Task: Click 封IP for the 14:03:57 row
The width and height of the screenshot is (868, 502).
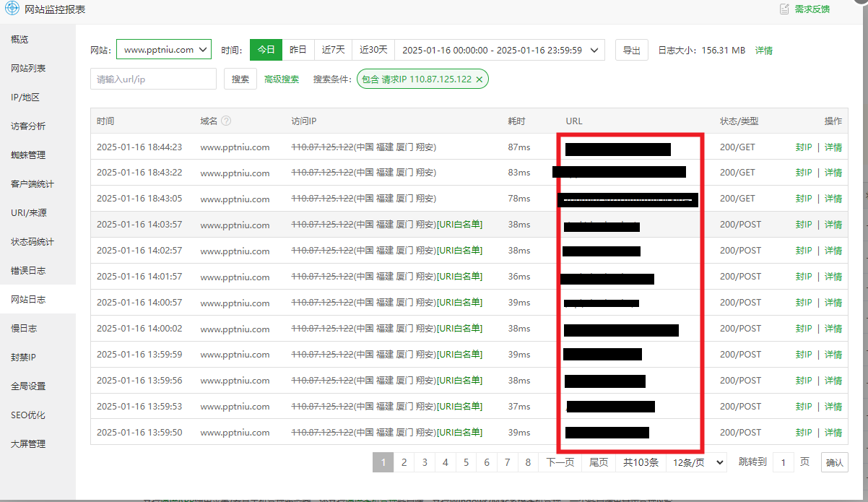Action: pos(804,225)
